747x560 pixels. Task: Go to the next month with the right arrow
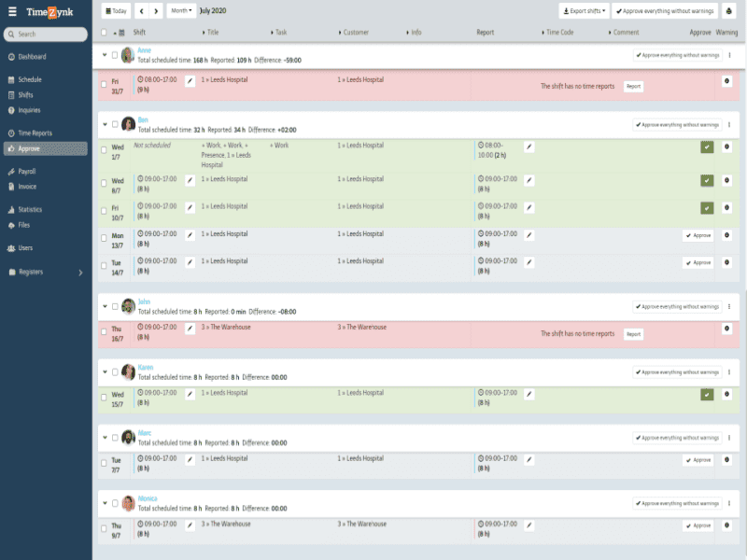pyautogui.click(x=156, y=11)
